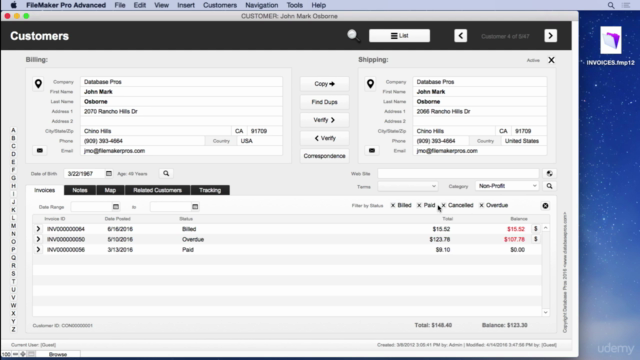Open the Tools menu
This screenshot has width=640, height=360.
[295, 5]
